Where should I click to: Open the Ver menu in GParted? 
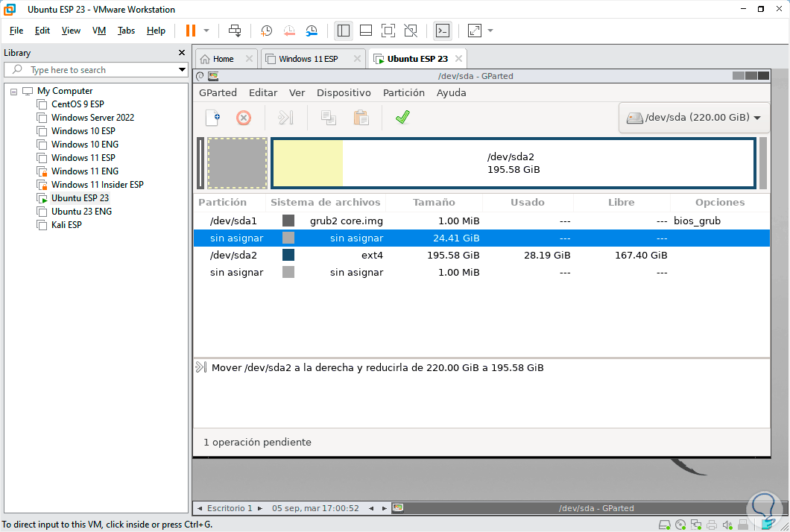pyautogui.click(x=297, y=92)
